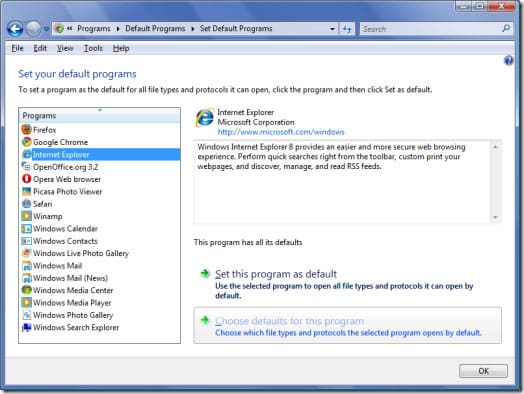The width and height of the screenshot is (524, 394).
Task: Open the View menu
Action: coord(65,48)
